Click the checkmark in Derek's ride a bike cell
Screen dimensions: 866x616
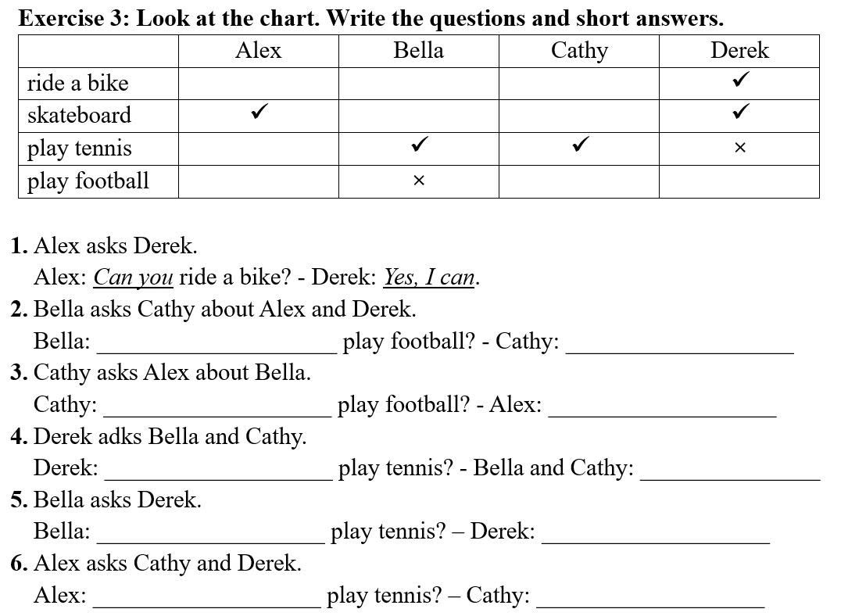point(740,80)
